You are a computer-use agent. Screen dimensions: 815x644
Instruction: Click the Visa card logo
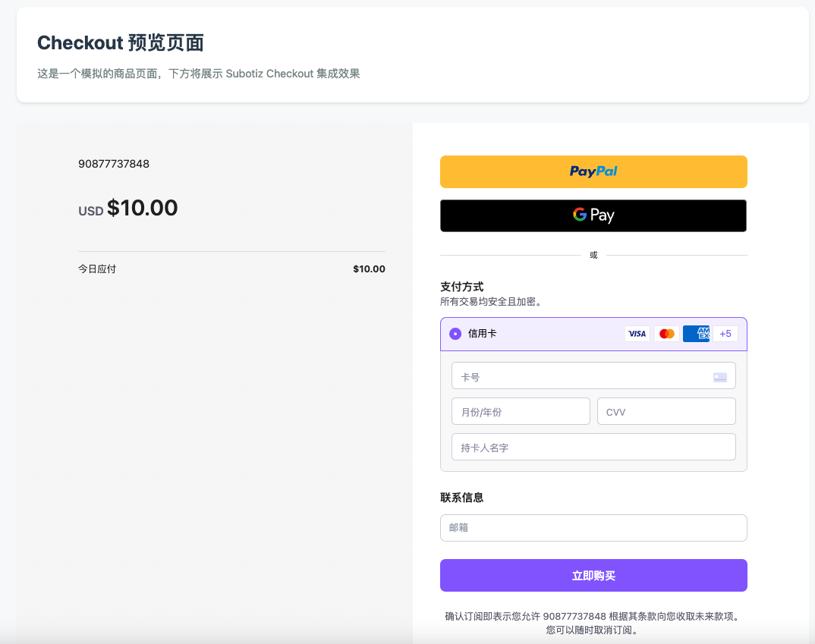pyautogui.click(x=637, y=334)
